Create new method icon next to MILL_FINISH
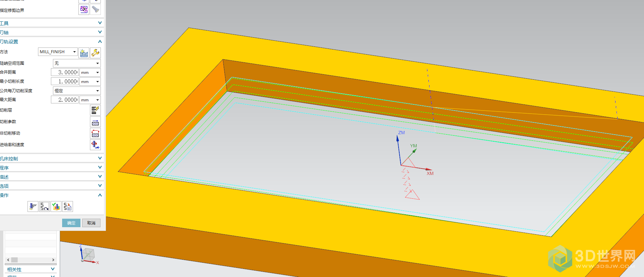The width and height of the screenshot is (644, 277). tap(84, 53)
